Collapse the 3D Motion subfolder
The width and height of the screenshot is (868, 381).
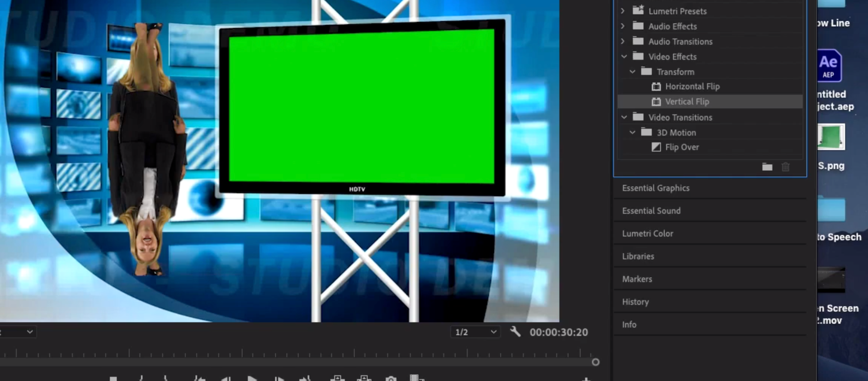click(x=632, y=132)
